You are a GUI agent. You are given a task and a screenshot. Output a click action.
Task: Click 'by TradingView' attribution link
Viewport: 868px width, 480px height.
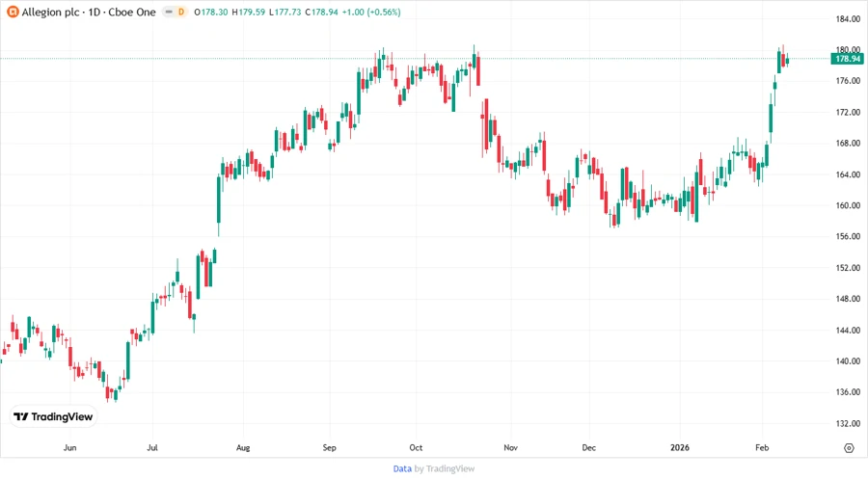click(445, 468)
